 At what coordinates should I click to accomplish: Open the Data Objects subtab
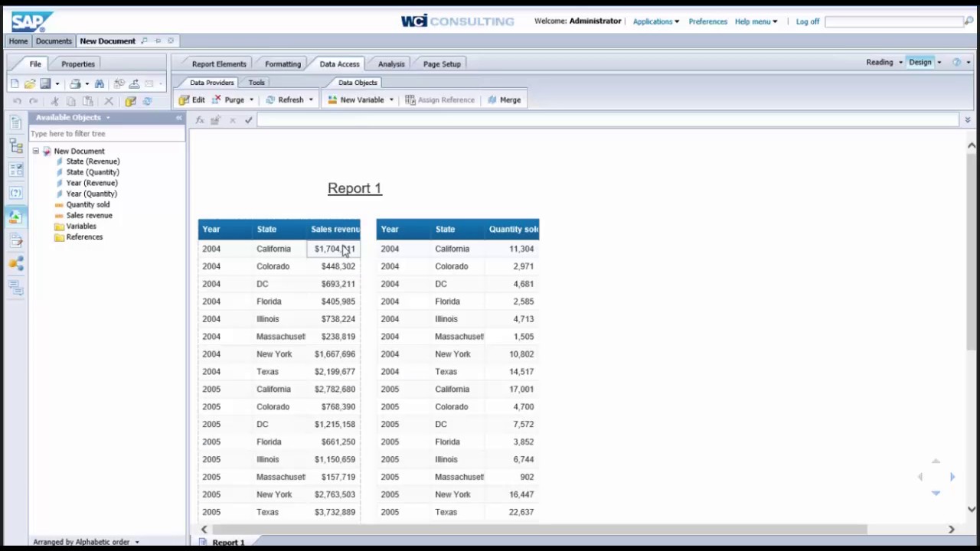tap(358, 83)
